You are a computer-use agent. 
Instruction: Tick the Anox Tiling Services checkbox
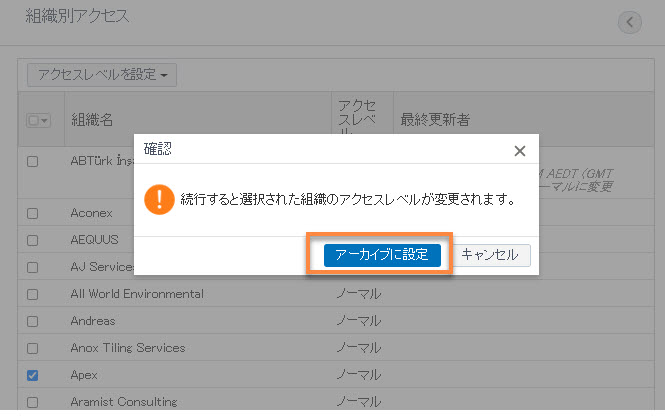click(x=33, y=349)
